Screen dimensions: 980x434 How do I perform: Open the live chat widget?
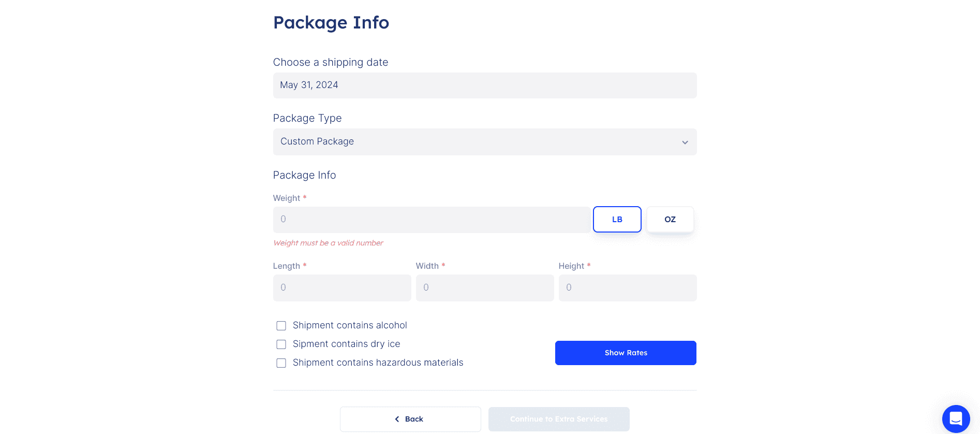(955, 419)
